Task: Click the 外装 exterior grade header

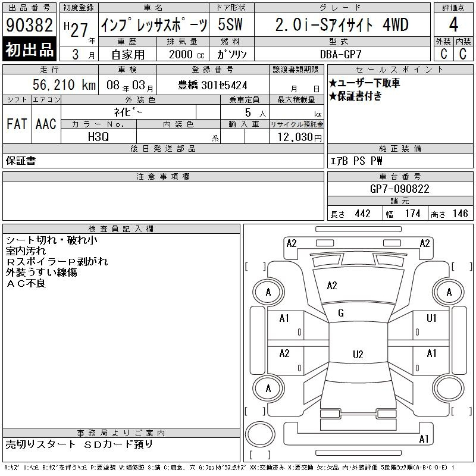Action: tap(443, 41)
